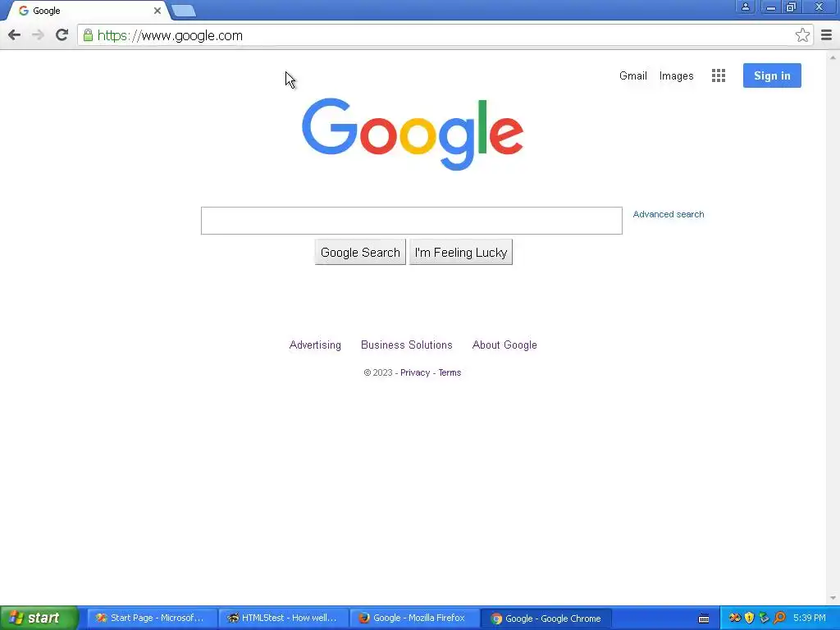
Task: Click the green padlock security icon
Action: [x=88, y=35]
